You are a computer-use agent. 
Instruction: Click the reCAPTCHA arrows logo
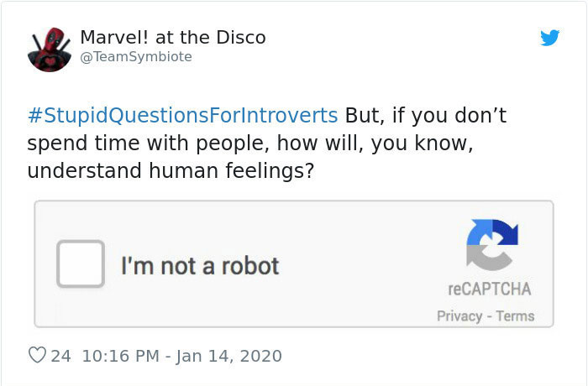491,245
